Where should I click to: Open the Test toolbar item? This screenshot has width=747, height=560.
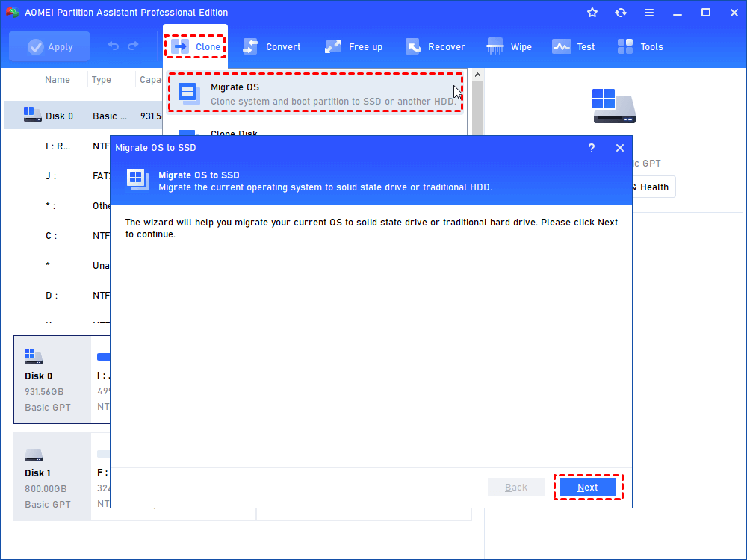573,46
